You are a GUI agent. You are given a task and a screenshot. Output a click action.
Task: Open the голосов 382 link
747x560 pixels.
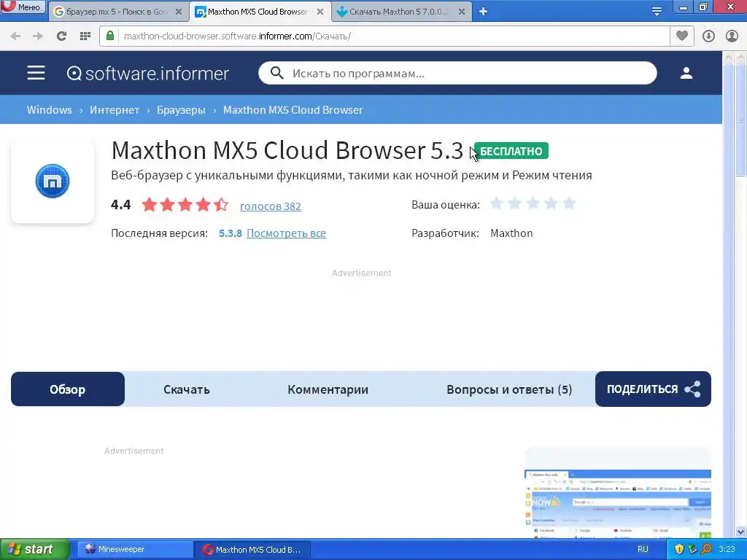271,206
